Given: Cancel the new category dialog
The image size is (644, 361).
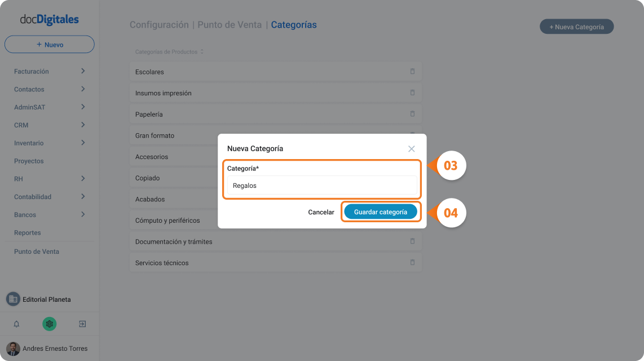Looking at the screenshot, I should [x=321, y=212].
